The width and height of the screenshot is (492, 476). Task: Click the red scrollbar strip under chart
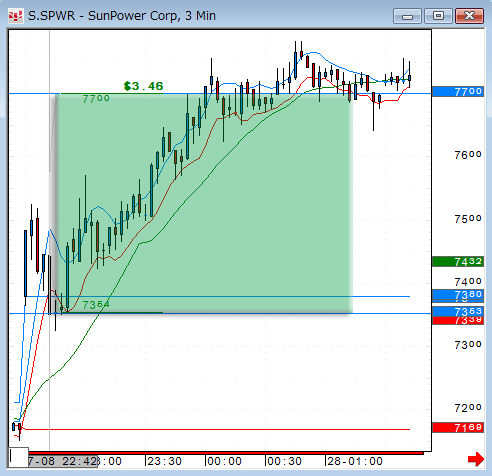[226, 453]
